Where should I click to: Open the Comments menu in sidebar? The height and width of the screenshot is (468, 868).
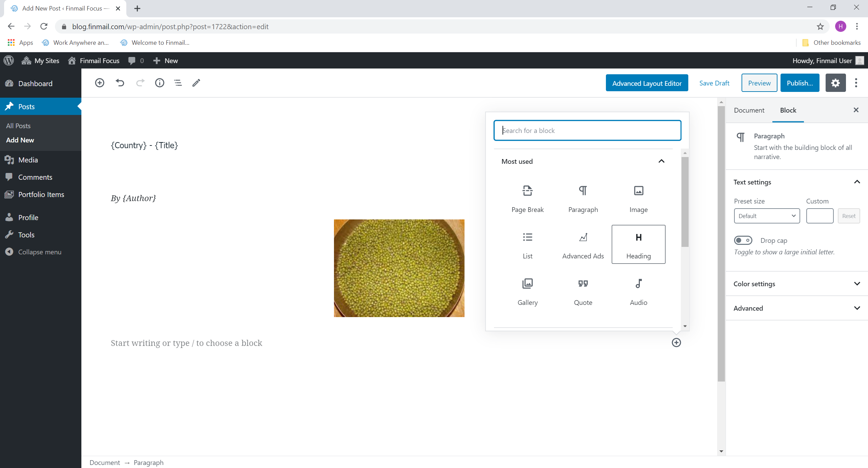tap(41, 177)
